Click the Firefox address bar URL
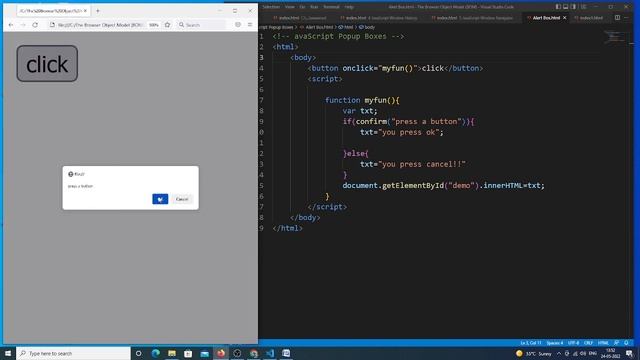Image resolution: width=640 pixels, height=360 pixels. pyautogui.click(x=100, y=25)
